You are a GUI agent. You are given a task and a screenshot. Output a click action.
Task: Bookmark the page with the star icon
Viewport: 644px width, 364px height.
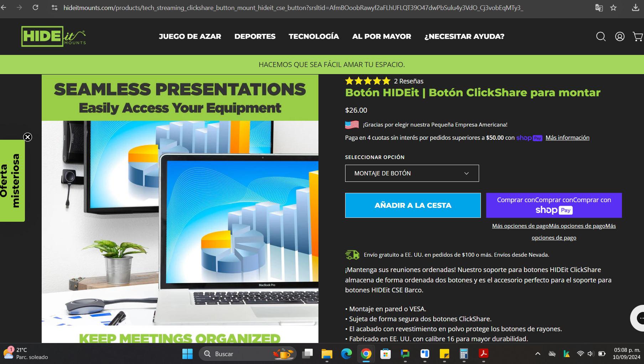coord(613,7)
